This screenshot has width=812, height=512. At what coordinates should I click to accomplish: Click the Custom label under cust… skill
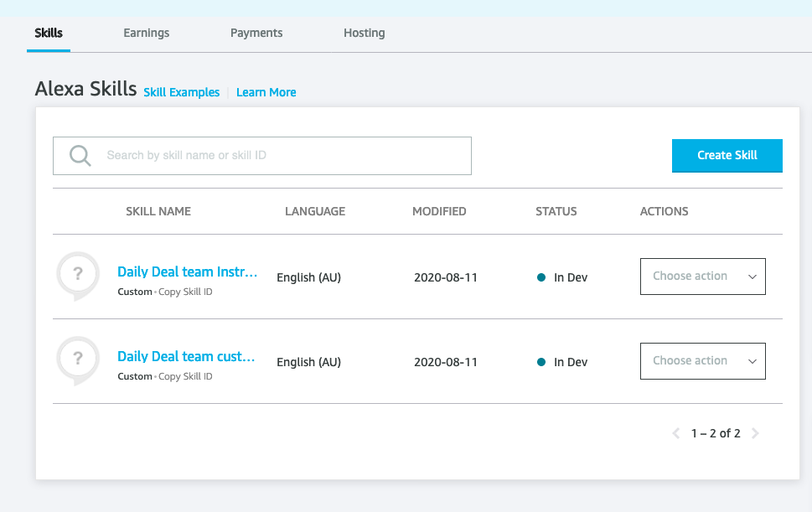coord(135,376)
